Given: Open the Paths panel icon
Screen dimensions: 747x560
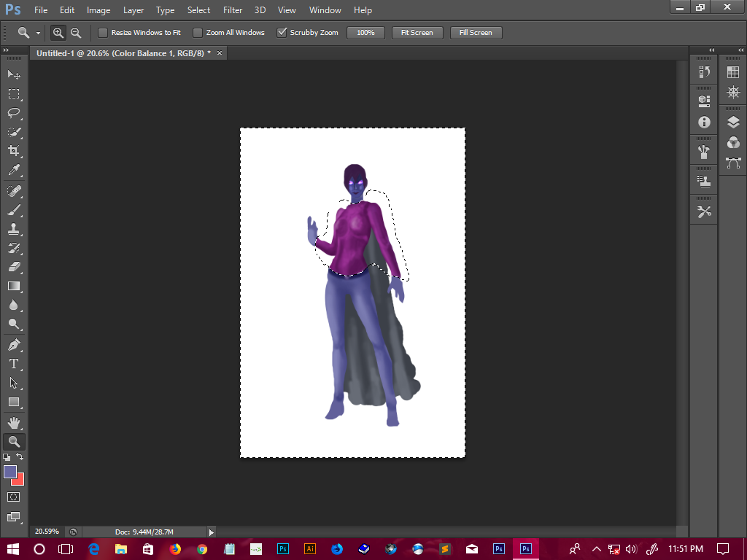Looking at the screenshot, I should pos(733,162).
